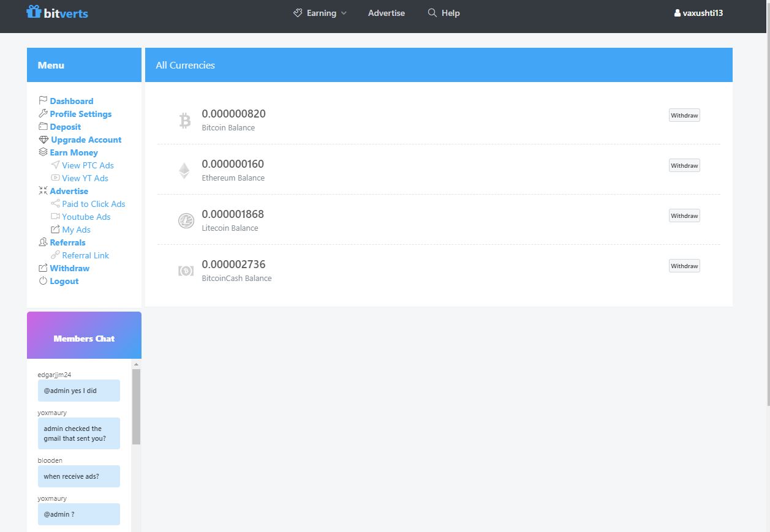Screen dimensions: 770x532
Task: Click the Ethereum balance value 0.000000160
Action: 233,164
